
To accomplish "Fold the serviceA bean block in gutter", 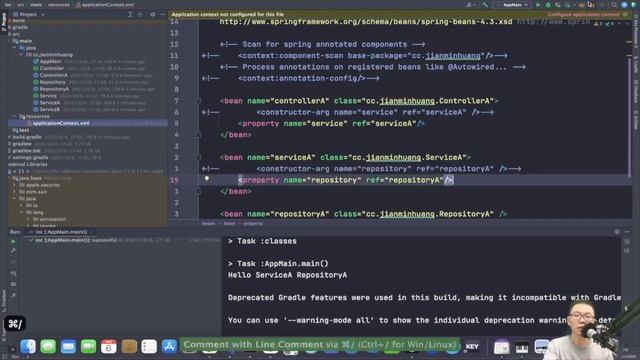I will pyautogui.click(x=198, y=157).
